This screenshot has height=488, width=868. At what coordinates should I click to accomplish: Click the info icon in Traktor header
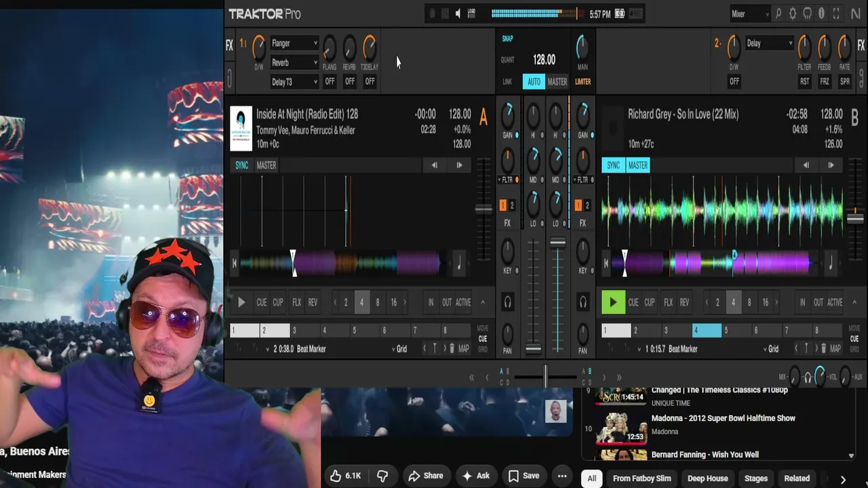[x=821, y=14]
